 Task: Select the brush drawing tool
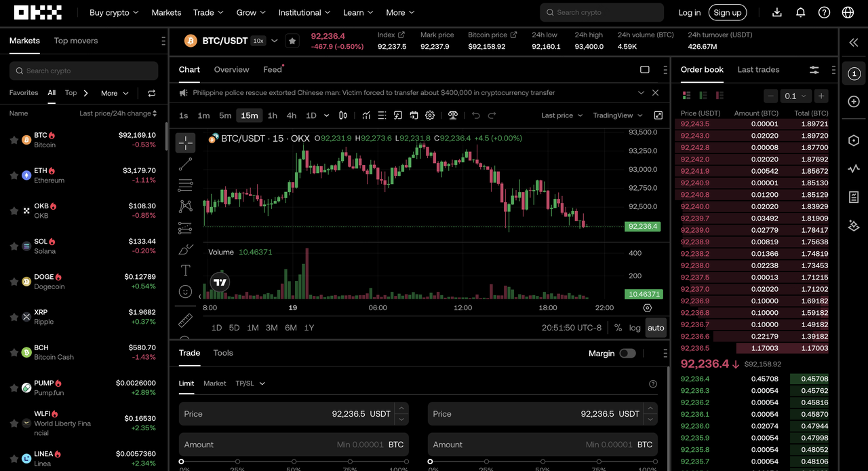[x=185, y=250]
